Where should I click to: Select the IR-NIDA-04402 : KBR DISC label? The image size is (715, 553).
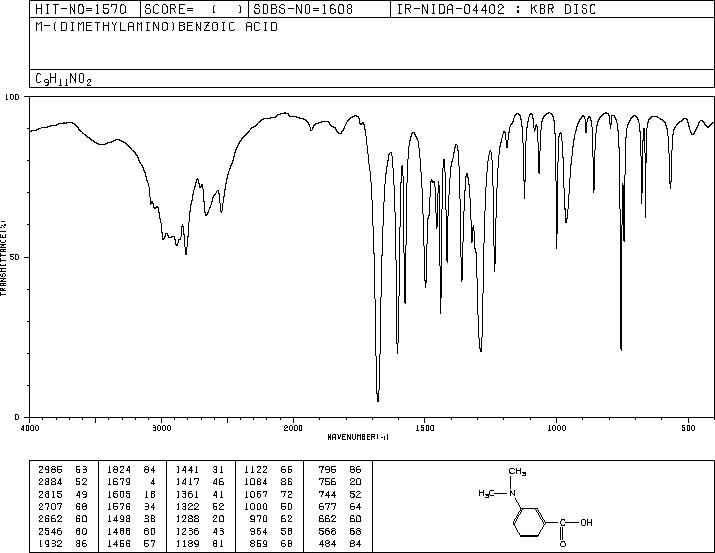[x=496, y=9]
